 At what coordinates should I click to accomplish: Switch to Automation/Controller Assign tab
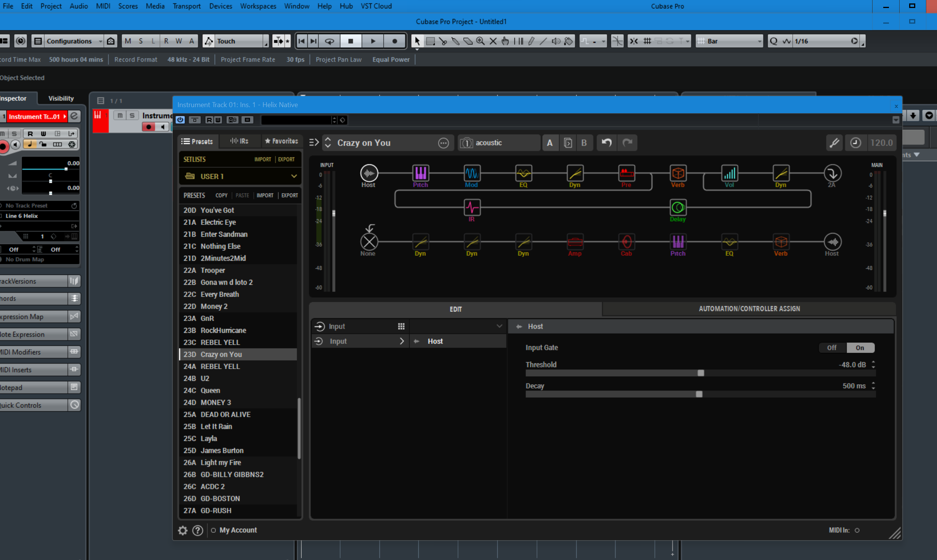point(749,309)
